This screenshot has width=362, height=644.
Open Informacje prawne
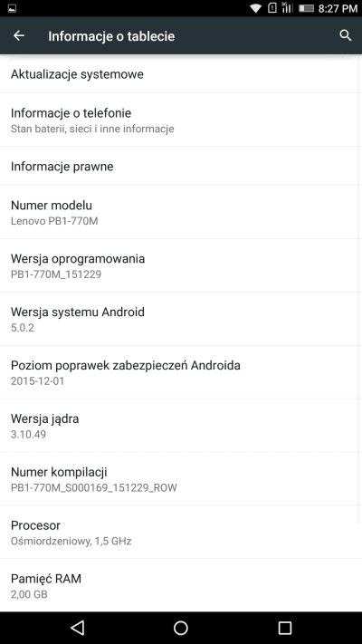coord(181,166)
